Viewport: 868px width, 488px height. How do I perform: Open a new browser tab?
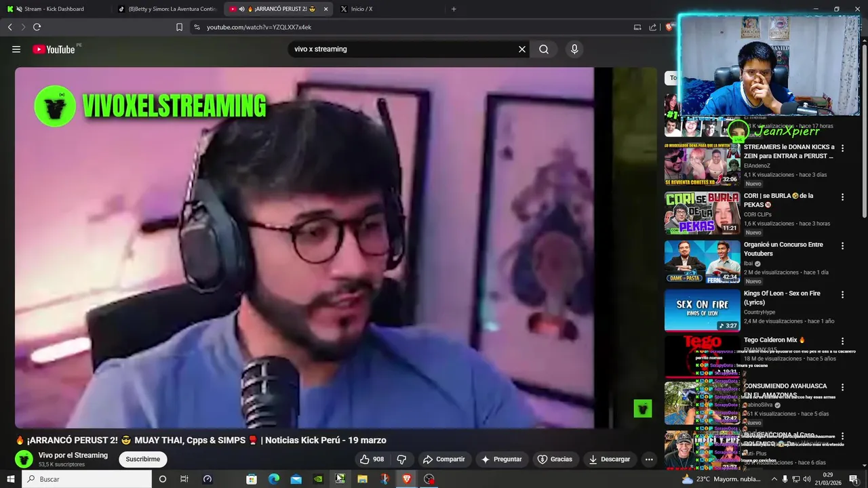tap(454, 9)
